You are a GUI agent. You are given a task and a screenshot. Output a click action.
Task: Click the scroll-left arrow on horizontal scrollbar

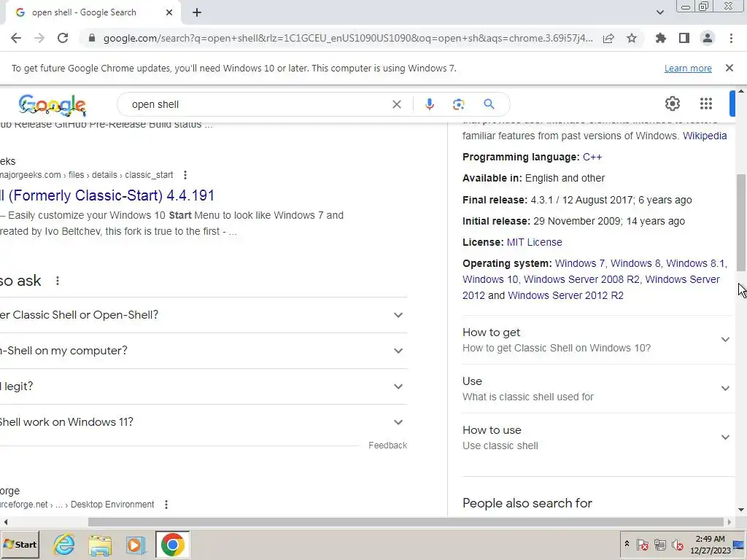click(5, 522)
